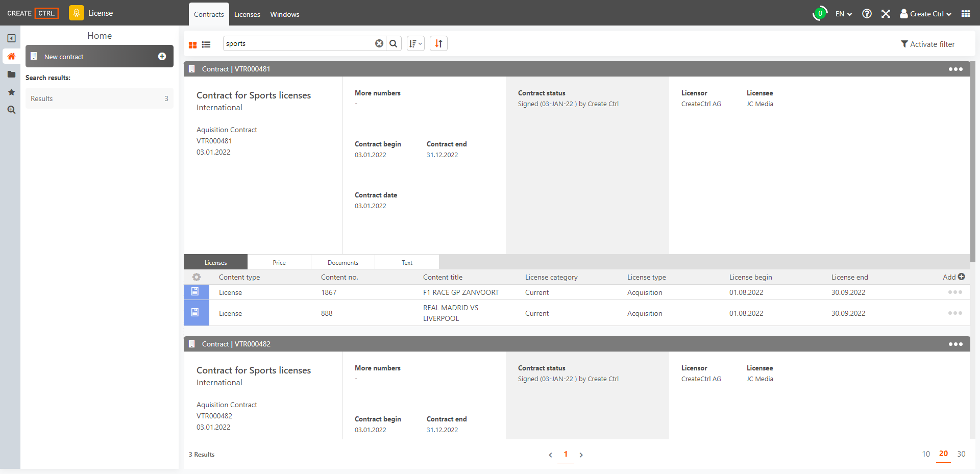
Task: Click document icon of Contract VTR000482 header
Action: 192,344
